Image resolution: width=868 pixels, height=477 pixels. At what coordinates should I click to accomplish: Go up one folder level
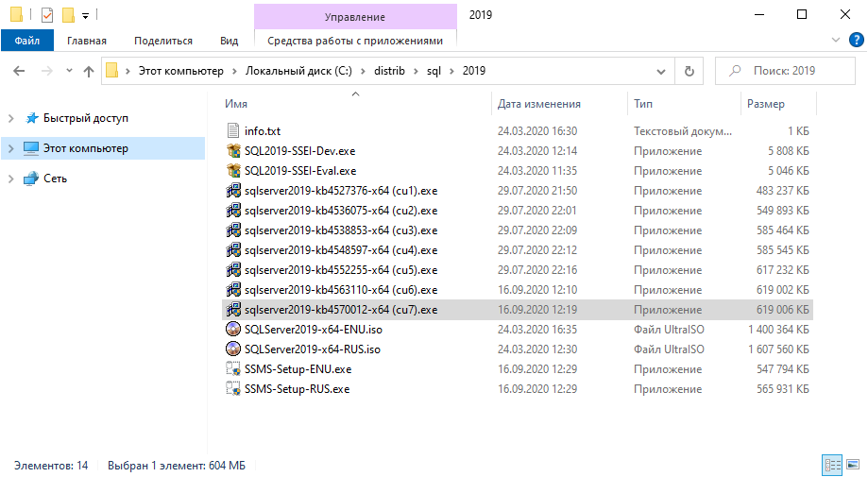click(x=89, y=71)
